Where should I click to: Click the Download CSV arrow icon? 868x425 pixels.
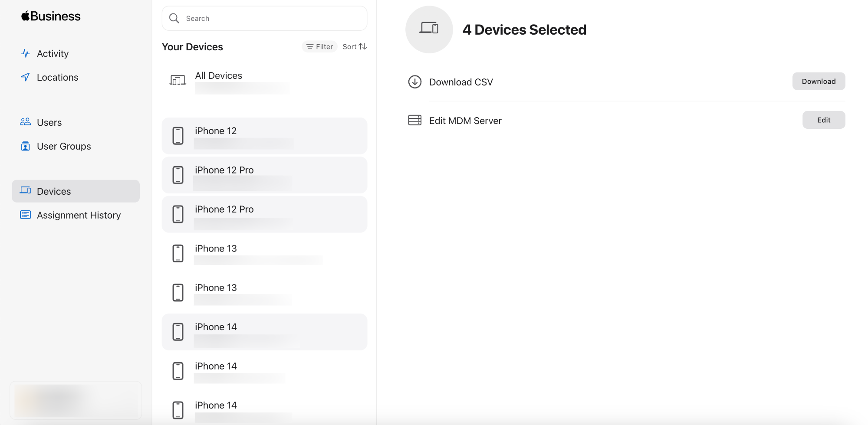pos(415,82)
